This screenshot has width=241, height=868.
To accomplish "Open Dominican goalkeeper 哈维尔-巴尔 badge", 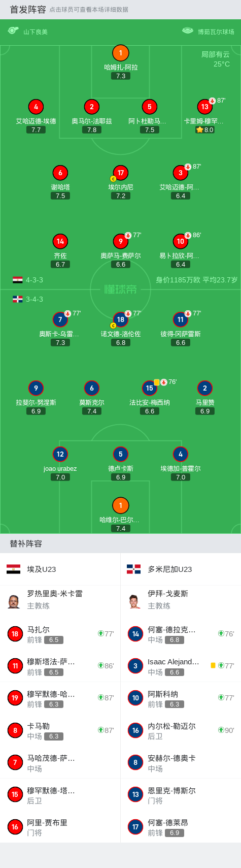I will pos(120,505).
